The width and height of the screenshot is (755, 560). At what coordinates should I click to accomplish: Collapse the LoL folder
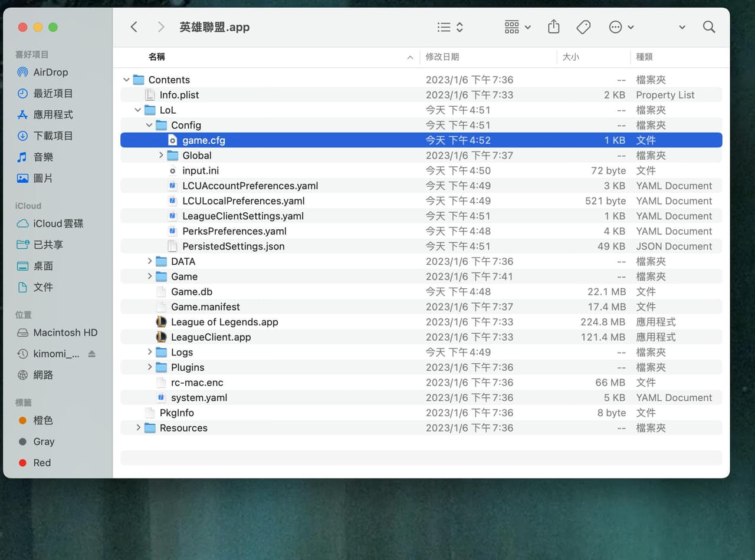(x=137, y=110)
